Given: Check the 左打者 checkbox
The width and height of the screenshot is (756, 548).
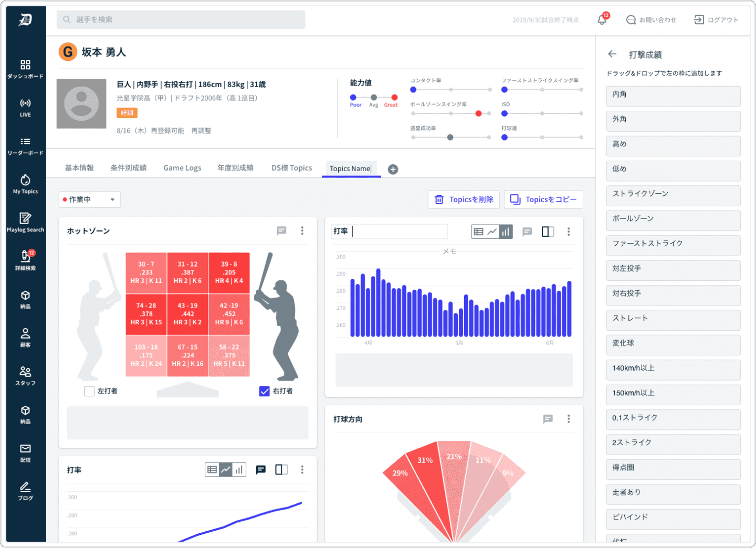Looking at the screenshot, I should tap(89, 391).
